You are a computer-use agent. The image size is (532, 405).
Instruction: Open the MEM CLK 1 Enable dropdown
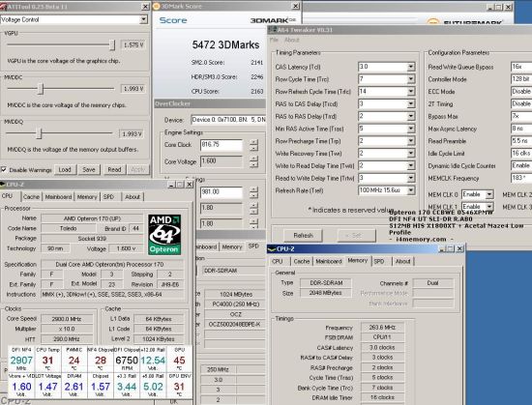489,207
